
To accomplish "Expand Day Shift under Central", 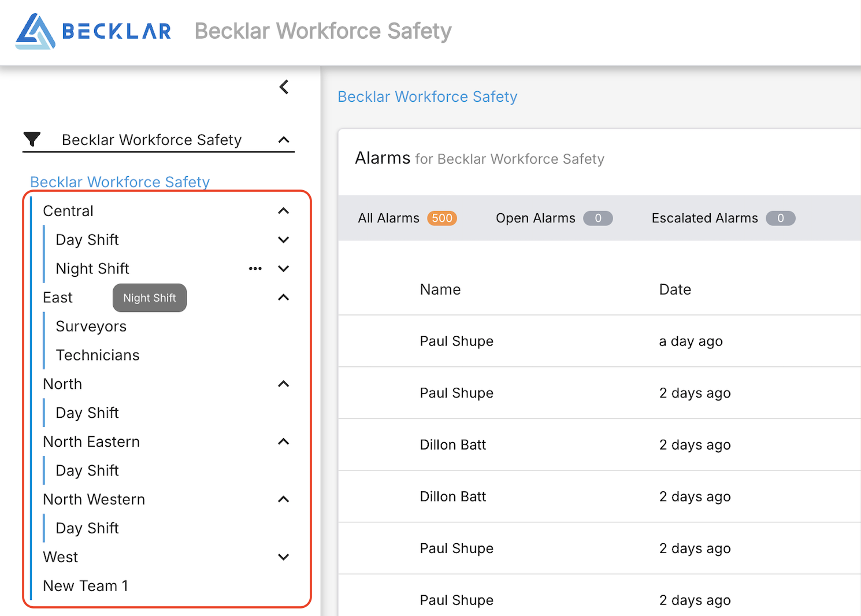I will (284, 240).
